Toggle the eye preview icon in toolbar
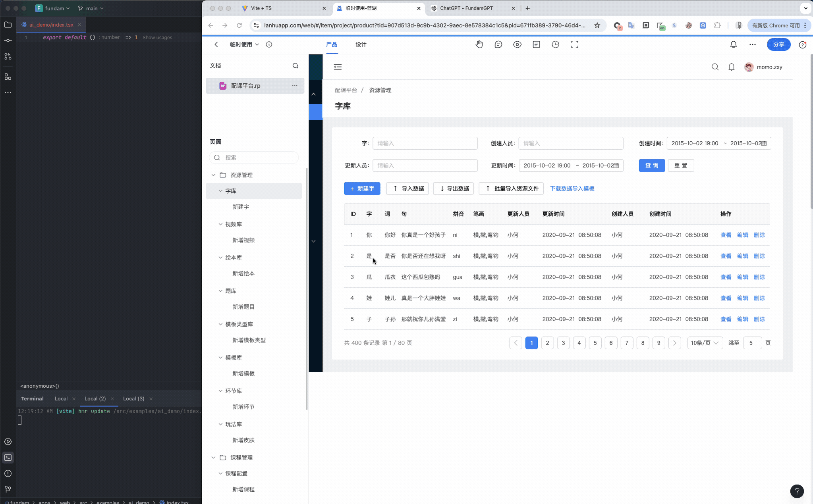Viewport: 813px width, 504px height. (x=517, y=44)
